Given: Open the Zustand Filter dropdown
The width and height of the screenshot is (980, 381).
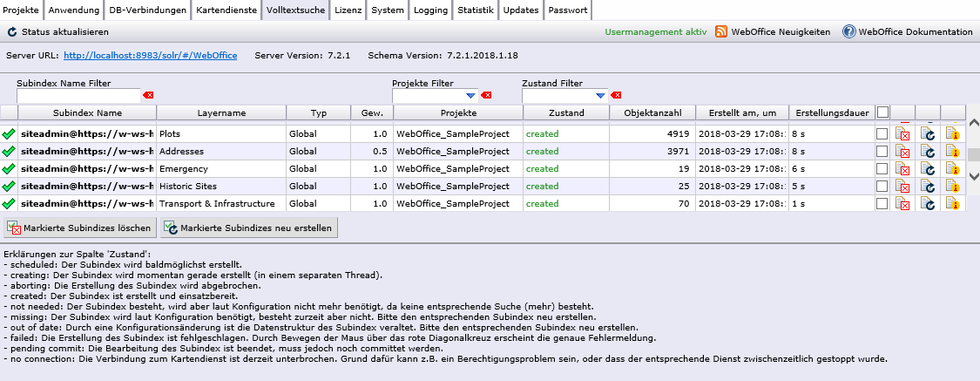Looking at the screenshot, I should click(600, 96).
